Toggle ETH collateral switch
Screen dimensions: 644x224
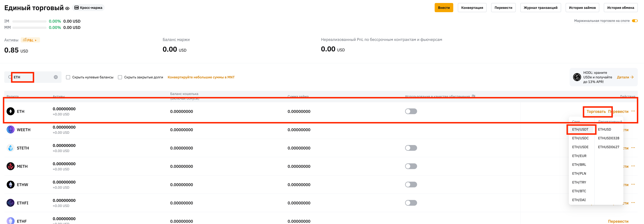(411, 111)
